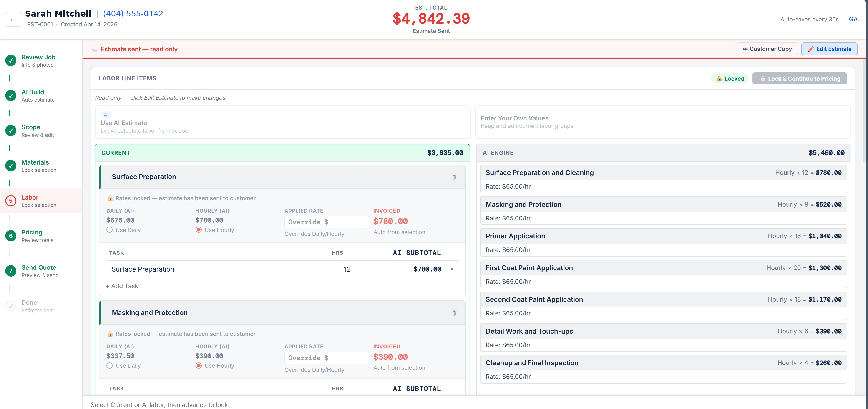Click the green Locked badge
868x409 pixels.
coord(730,78)
